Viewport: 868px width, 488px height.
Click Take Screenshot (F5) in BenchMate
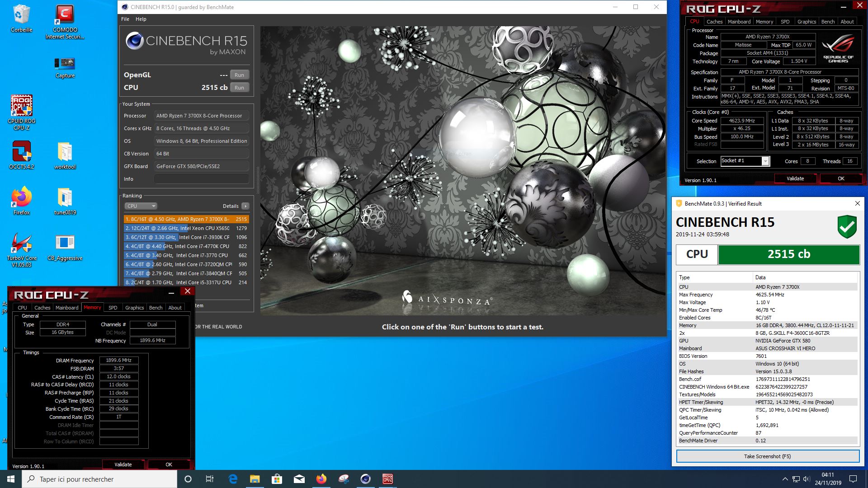pyautogui.click(x=768, y=456)
